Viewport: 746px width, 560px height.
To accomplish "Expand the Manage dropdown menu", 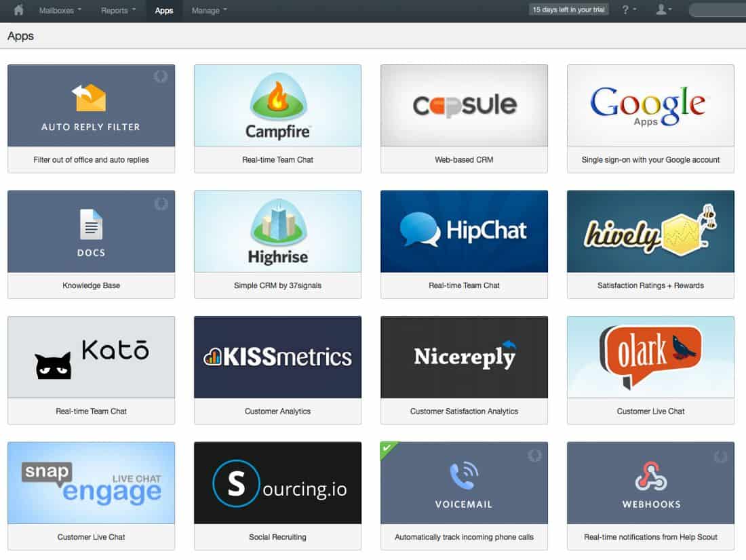I will [x=210, y=10].
